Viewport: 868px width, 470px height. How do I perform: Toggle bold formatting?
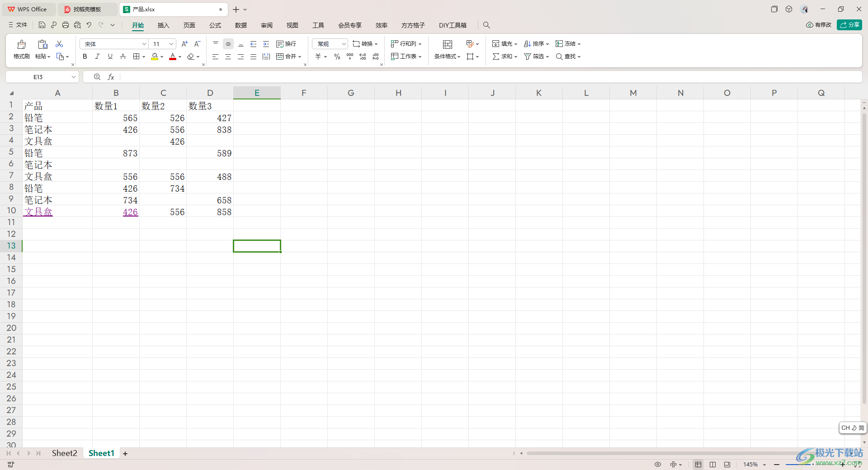(85, 56)
